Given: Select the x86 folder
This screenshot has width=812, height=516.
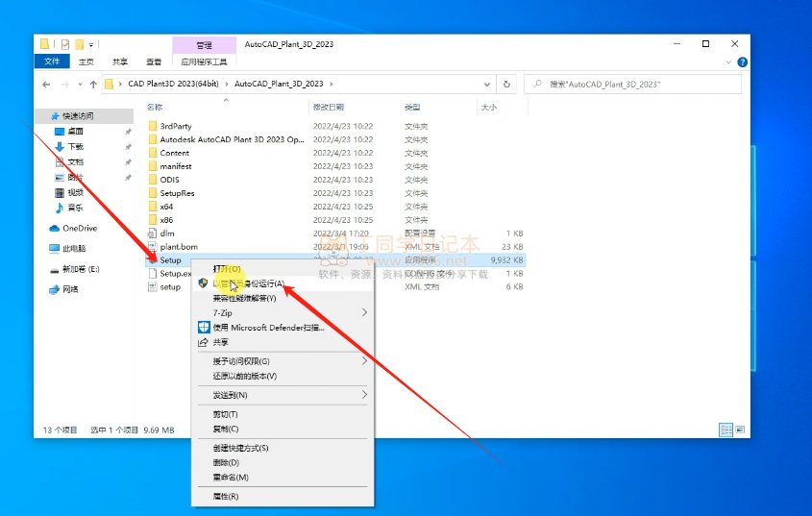Looking at the screenshot, I should [166, 220].
